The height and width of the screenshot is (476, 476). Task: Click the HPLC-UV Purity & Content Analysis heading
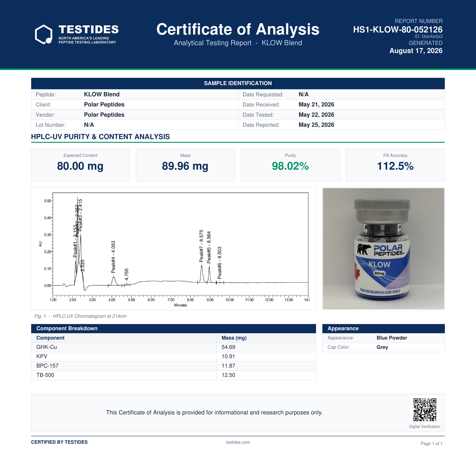point(100,137)
